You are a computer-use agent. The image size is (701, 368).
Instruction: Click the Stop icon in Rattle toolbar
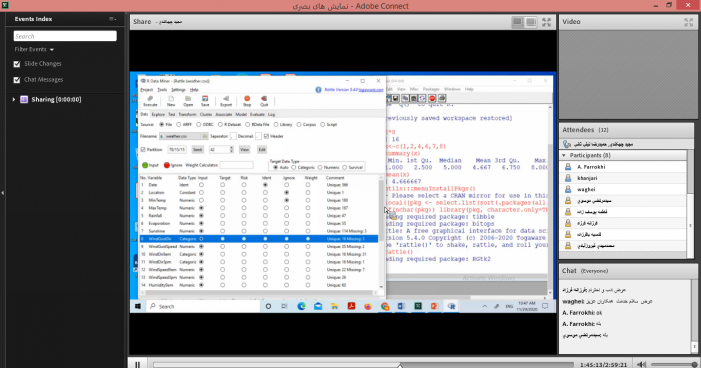(x=247, y=101)
